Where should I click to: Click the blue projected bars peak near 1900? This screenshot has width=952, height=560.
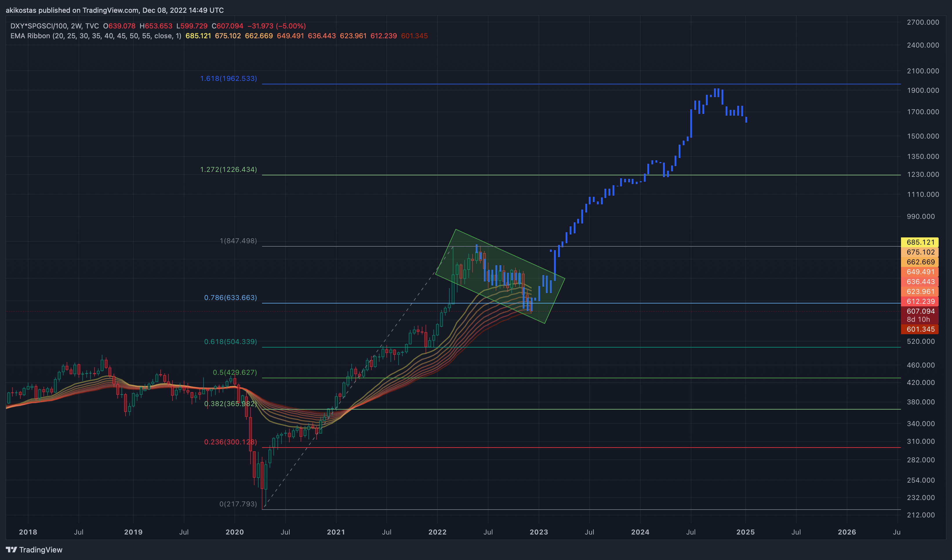[717, 93]
